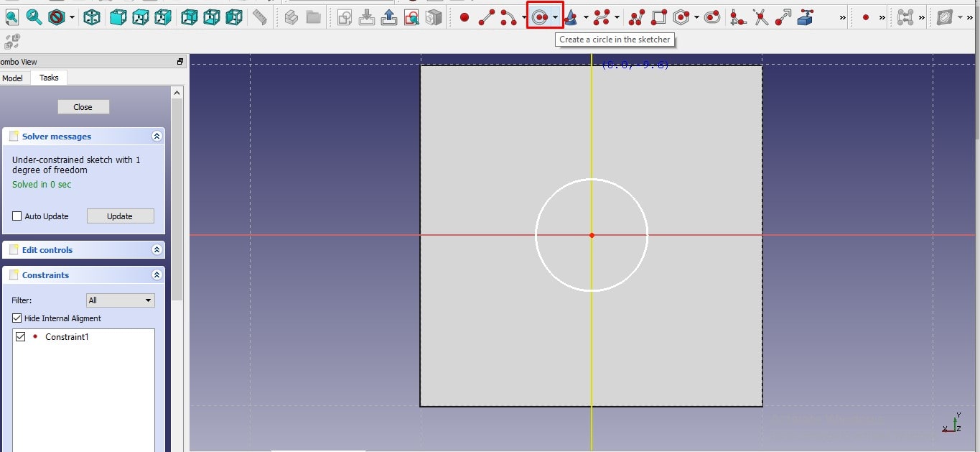Select the Create conic tool

tap(571, 17)
